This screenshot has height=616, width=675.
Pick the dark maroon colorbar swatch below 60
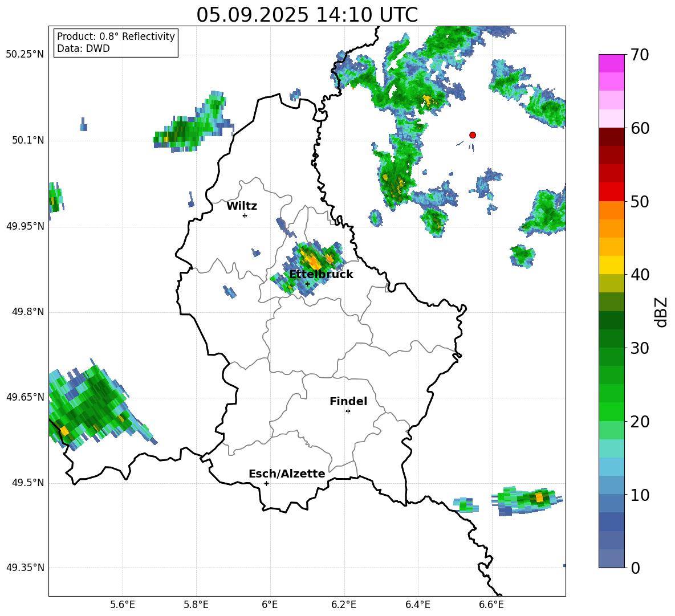coord(611,137)
